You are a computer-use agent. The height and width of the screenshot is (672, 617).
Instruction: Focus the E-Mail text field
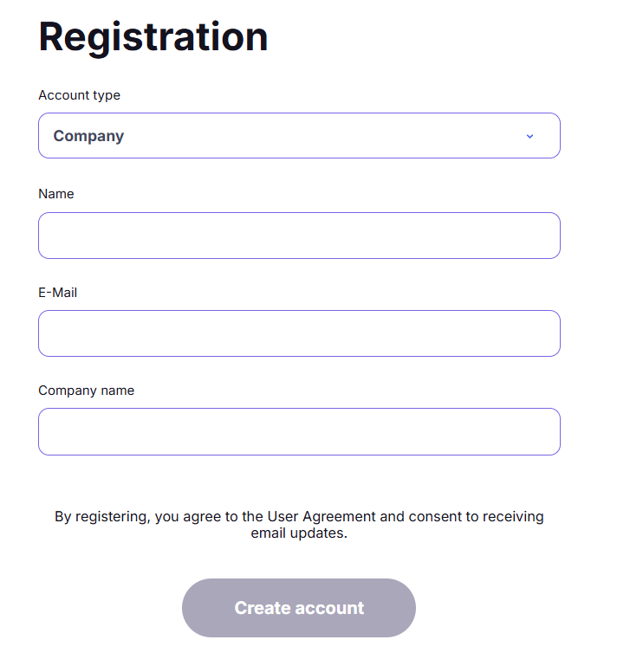coord(299,333)
